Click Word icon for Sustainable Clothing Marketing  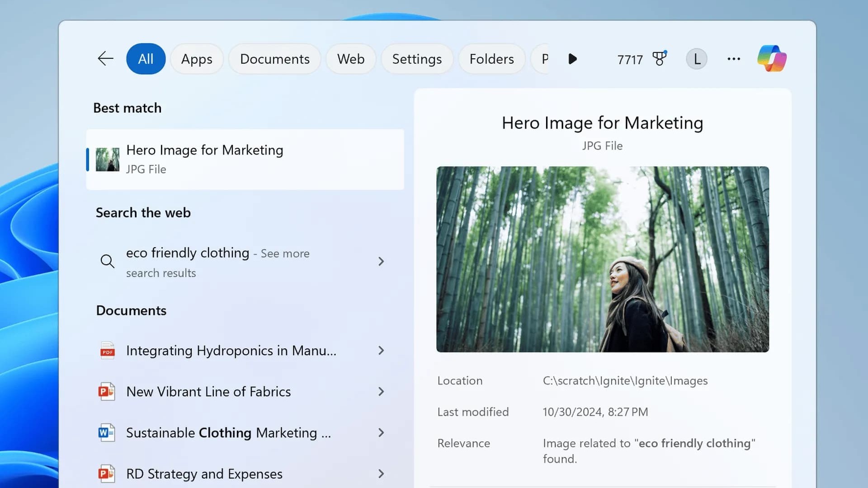(107, 433)
